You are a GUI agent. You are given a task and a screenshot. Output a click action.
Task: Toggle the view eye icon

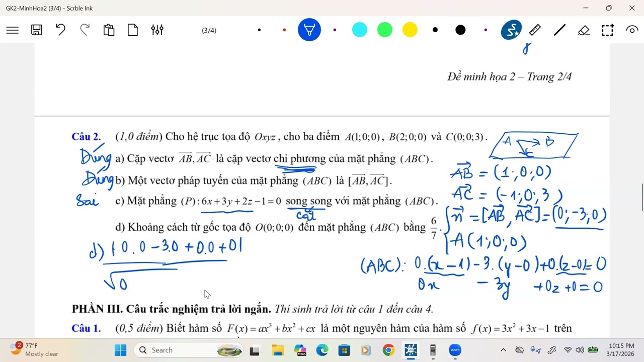click(x=632, y=30)
